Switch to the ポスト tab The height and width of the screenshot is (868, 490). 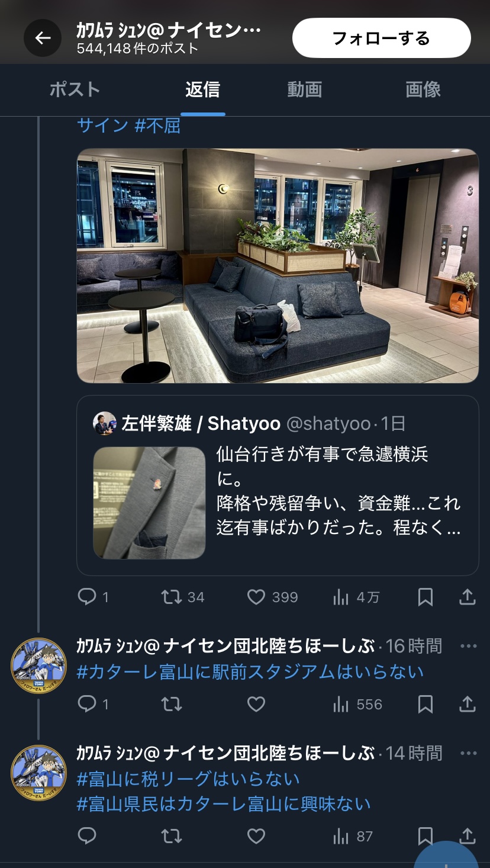[x=75, y=89]
